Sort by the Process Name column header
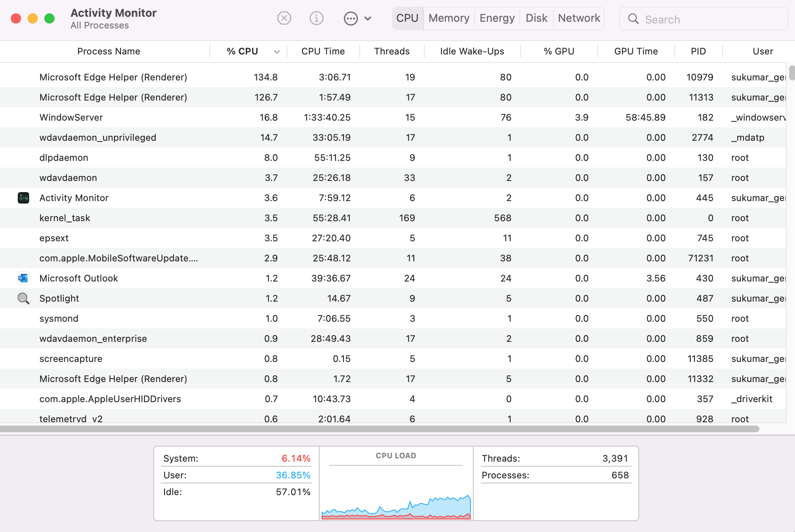 [x=108, y=51]
